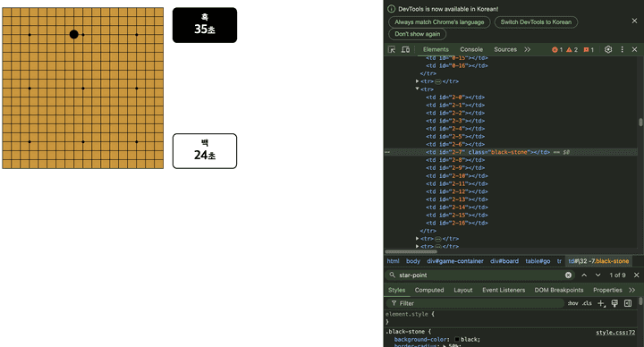Click Switch DevTools to Korean button
Image resolution: width=644 pixels, height=347 pixels.
tap(536, 22)
